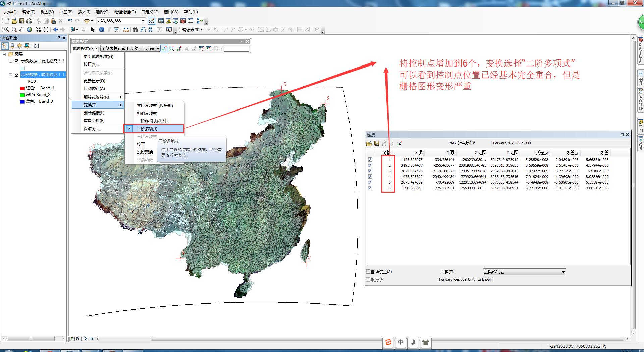Collapse the first 示例数据 layer node
Screen dimensions: 644x352
[x=11, y=61]
